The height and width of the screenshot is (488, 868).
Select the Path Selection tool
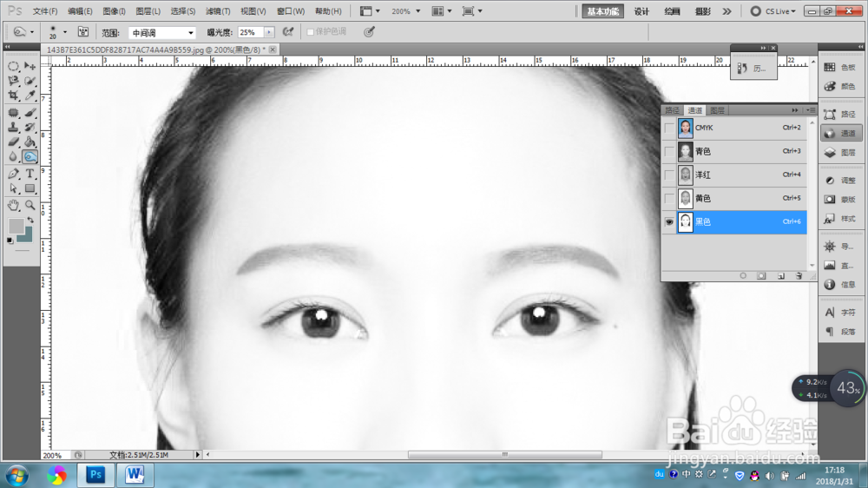(x=13, y=188)
